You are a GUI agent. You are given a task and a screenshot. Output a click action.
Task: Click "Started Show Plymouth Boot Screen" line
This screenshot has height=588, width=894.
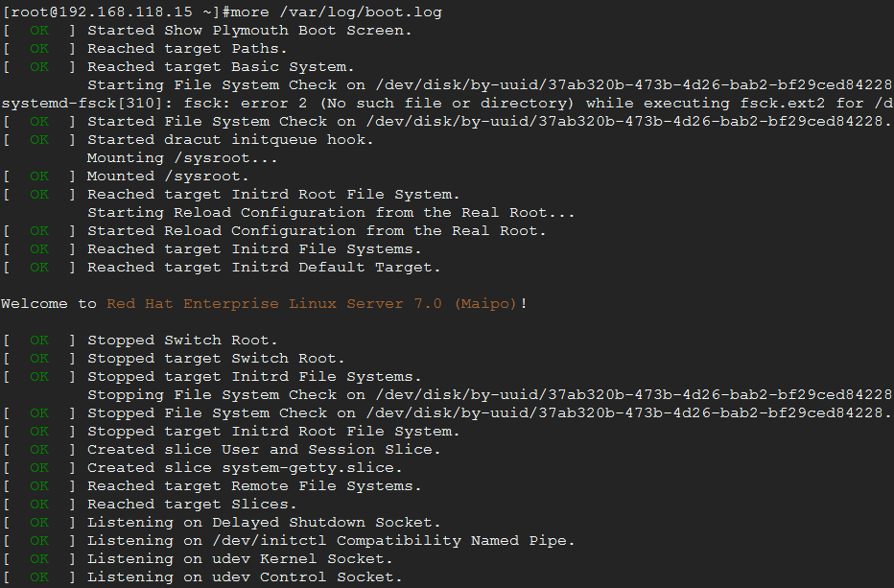coord(249,31)
